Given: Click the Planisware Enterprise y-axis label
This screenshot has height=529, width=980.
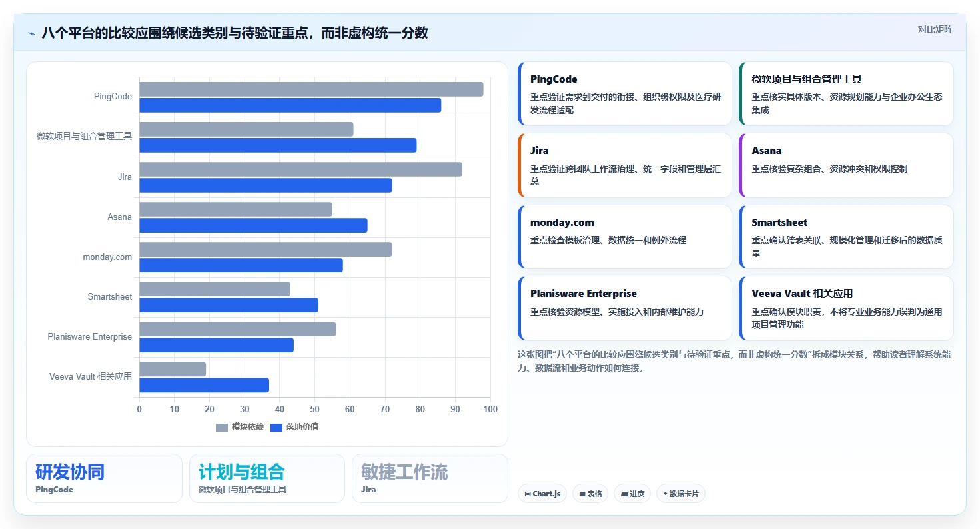Looking at the screenshot, I should coord(90,337).
